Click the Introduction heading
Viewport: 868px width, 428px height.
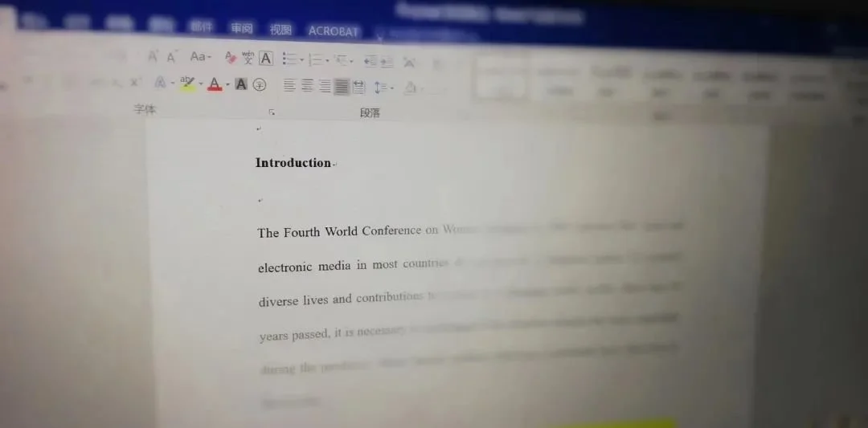[293, 162]
